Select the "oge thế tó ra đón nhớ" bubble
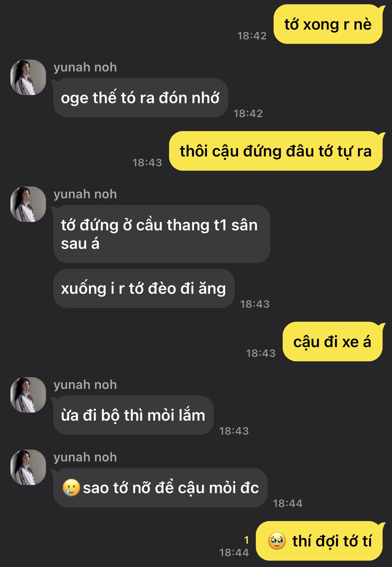The width and height of the screenshot is (392, 567). point(140,98)
